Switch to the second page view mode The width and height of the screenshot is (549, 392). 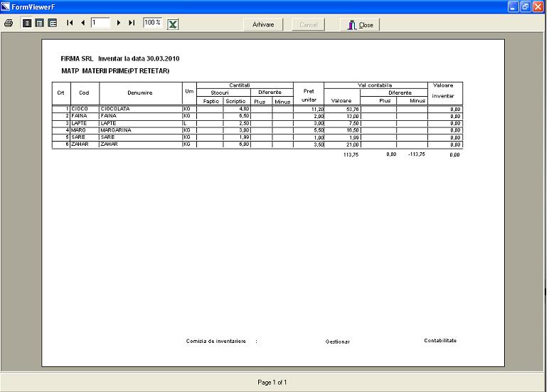click(40, 23)
